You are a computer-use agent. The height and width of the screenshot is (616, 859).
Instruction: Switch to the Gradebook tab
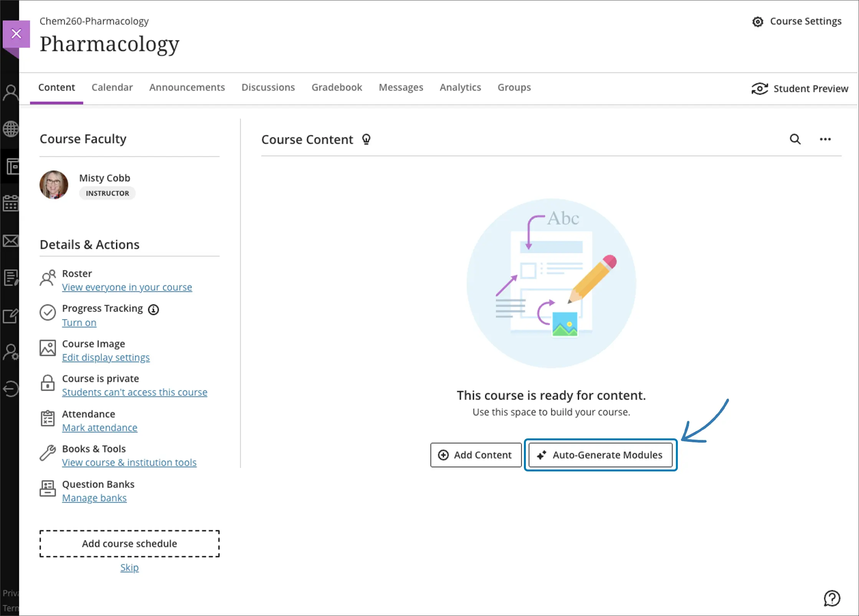337,87
